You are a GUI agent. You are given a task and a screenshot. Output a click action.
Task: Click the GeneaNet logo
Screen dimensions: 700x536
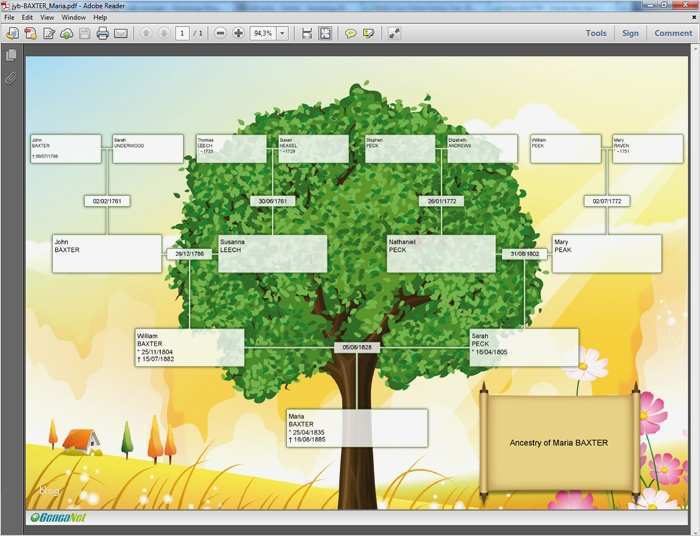tap(58, 518)
